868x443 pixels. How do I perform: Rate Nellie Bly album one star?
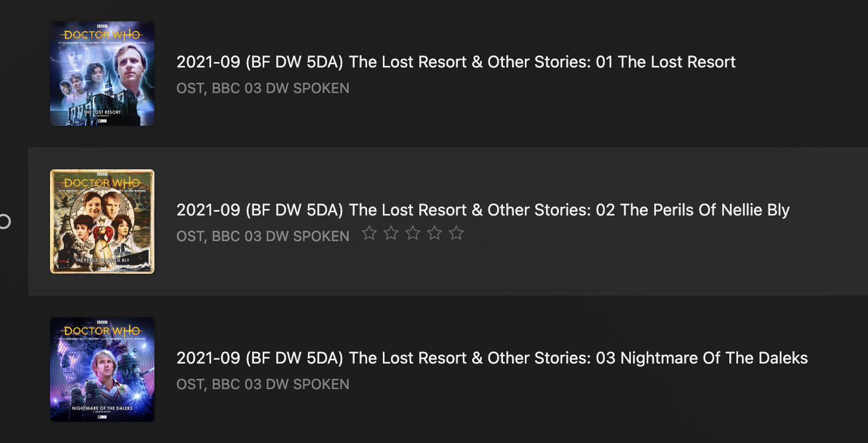click(369, 233)
